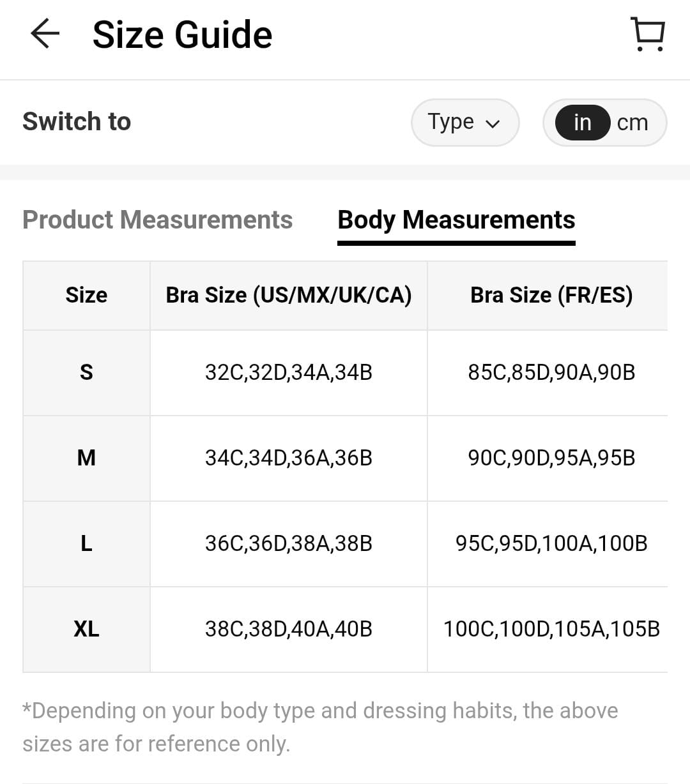Click the Size column header
Viewport: 690px width, 784px height.
point(86,295)
